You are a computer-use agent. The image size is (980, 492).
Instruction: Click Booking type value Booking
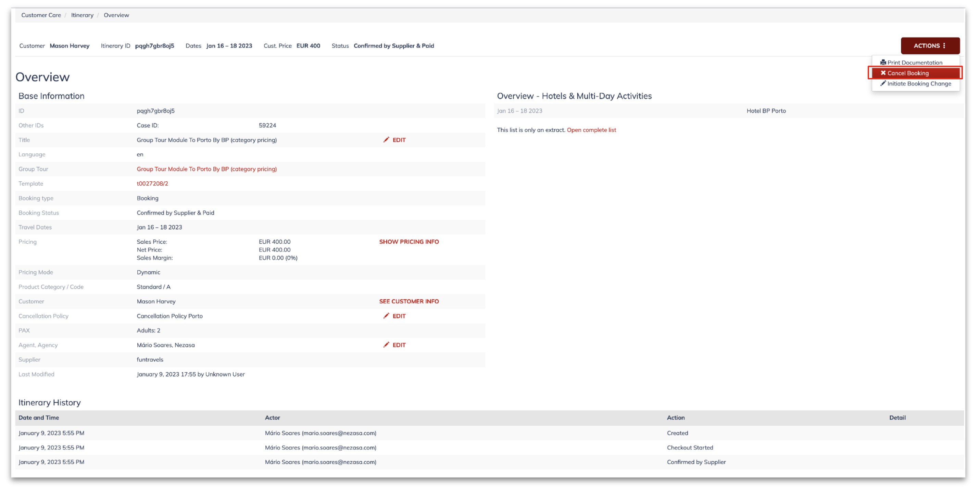pos(148,198)
